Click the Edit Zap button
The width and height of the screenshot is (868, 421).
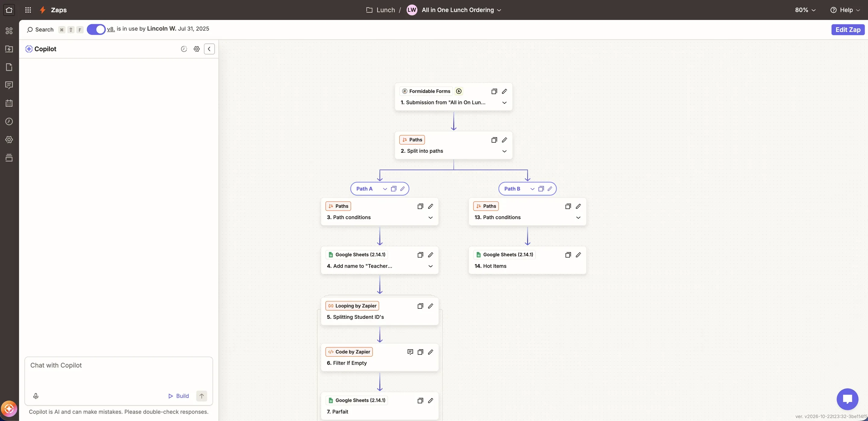848,30
